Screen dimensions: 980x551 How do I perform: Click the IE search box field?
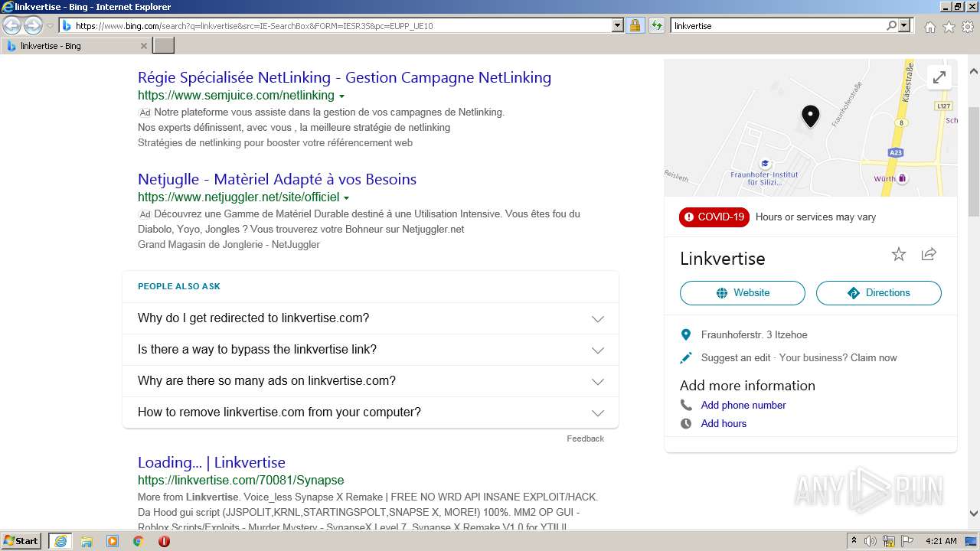777,25
